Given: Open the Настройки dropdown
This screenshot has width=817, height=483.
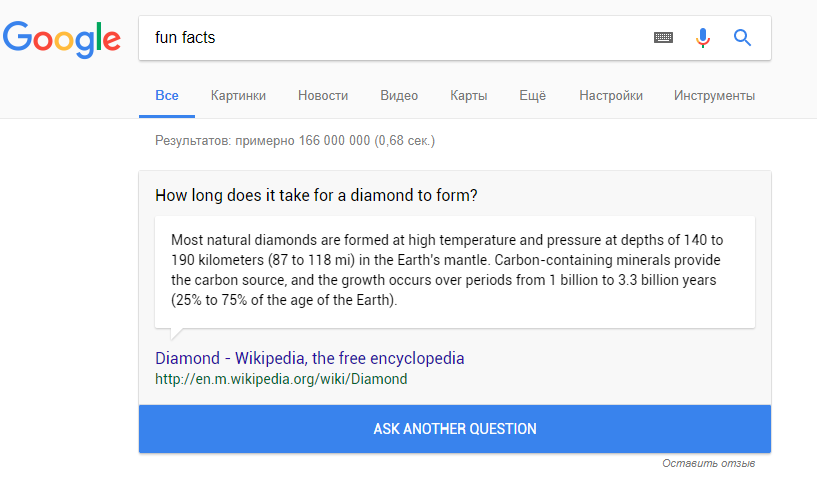Looking at the screenshot, I should (611, 96).
